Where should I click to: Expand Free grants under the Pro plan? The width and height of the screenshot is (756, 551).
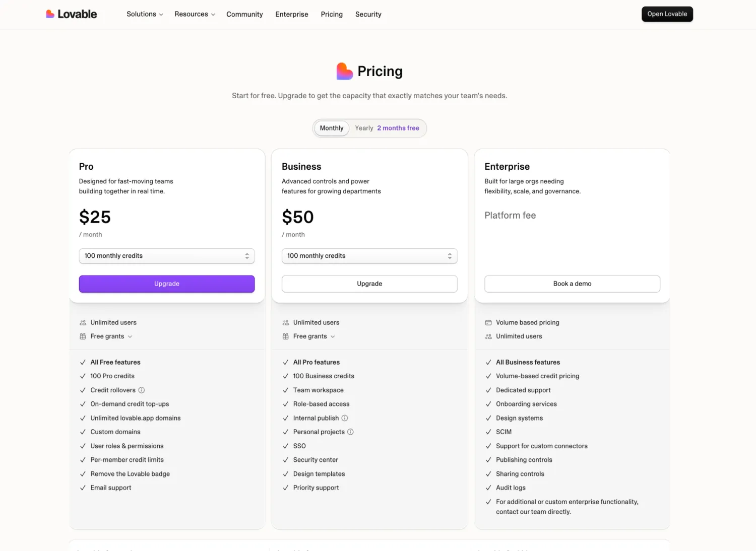click(111, 336)
